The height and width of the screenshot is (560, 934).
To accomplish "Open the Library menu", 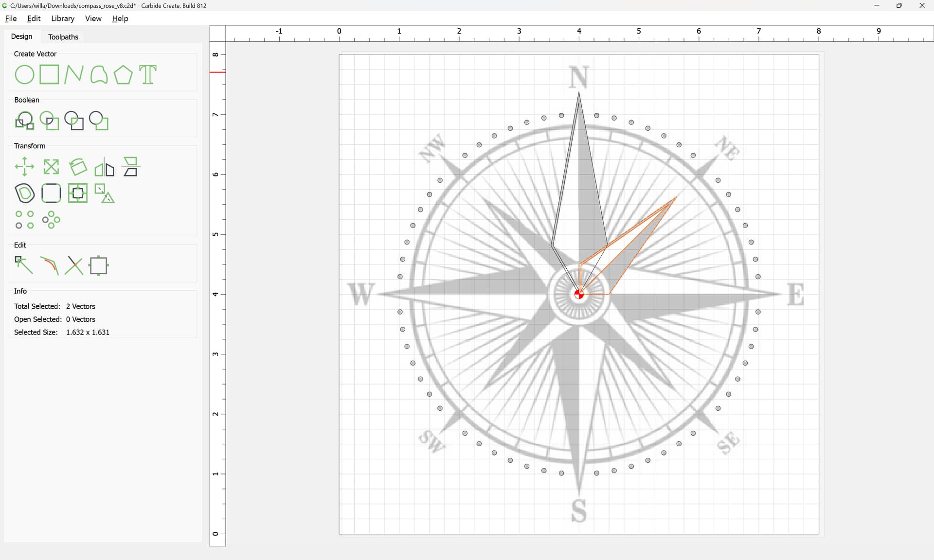I will (x=63, y=18).
